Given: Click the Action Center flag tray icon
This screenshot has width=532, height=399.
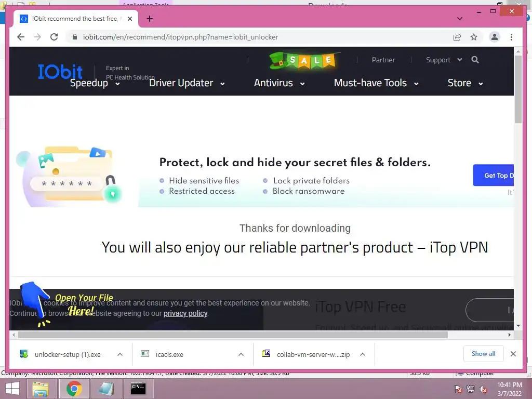Looking at the screenshot, I should 458,389.
